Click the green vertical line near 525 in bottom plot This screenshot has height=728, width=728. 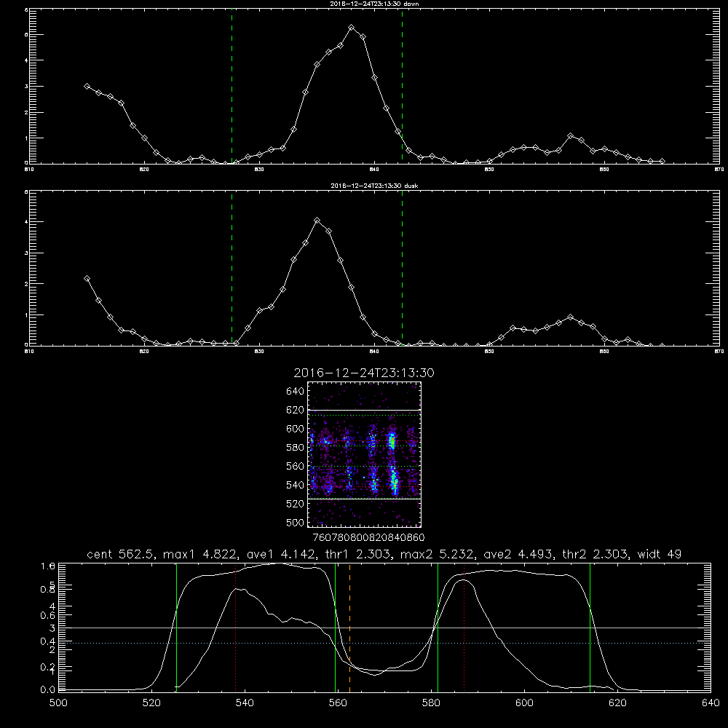point(176,628)
